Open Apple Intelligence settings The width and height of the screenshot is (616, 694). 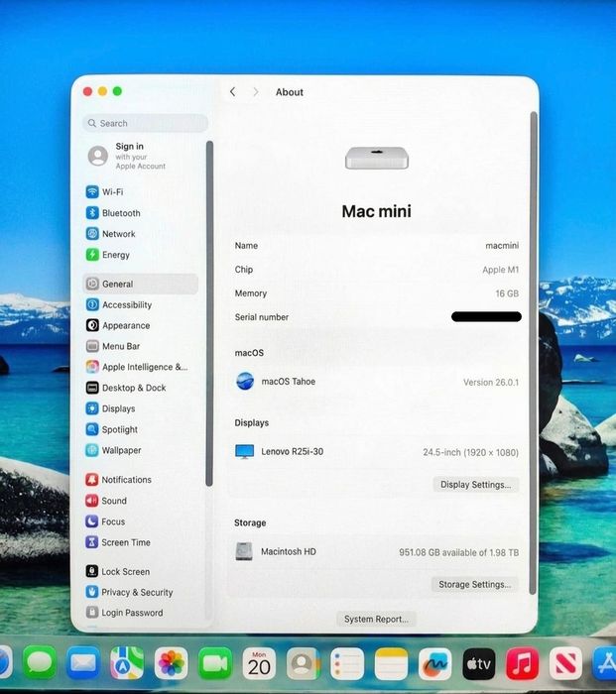[137, 367]
